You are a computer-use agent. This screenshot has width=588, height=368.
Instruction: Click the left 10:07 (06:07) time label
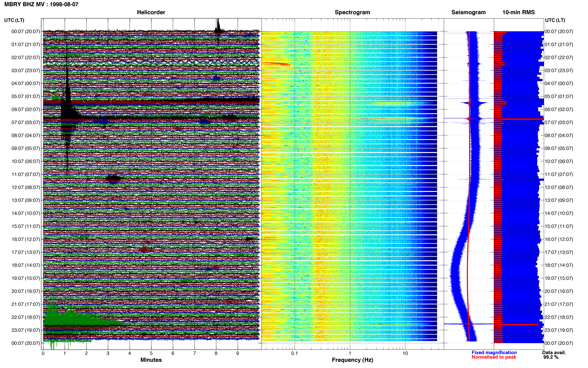(26, 161)
